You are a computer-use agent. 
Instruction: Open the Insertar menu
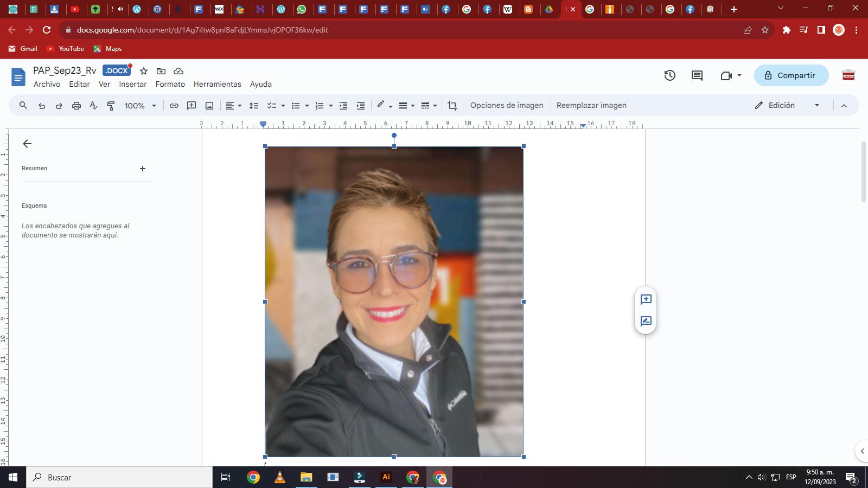tap(132, 84)
